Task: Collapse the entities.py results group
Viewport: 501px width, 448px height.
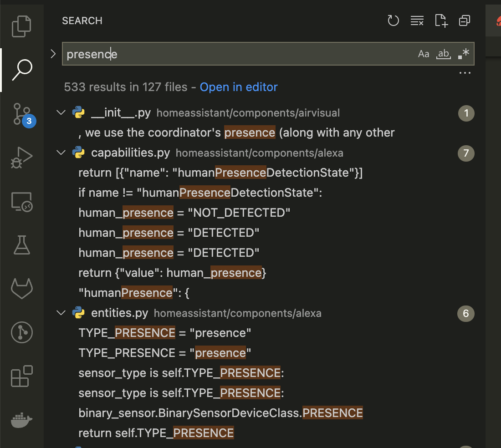Action: point(61,313)
